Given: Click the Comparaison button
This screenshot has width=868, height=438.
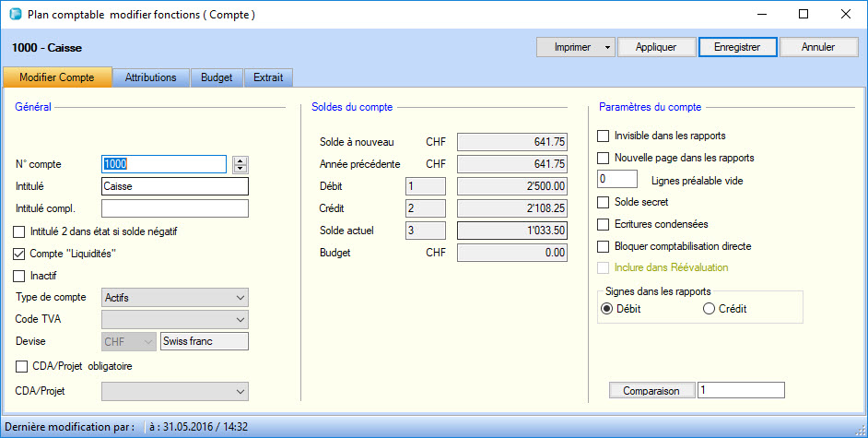Looking at the screenshot, I should pos(651,391).
